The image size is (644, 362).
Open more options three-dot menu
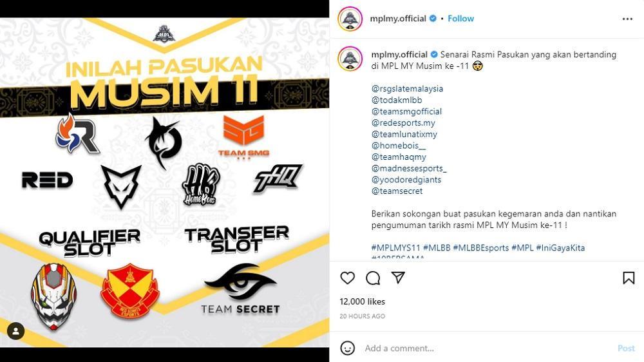click(x=627, y=19)
